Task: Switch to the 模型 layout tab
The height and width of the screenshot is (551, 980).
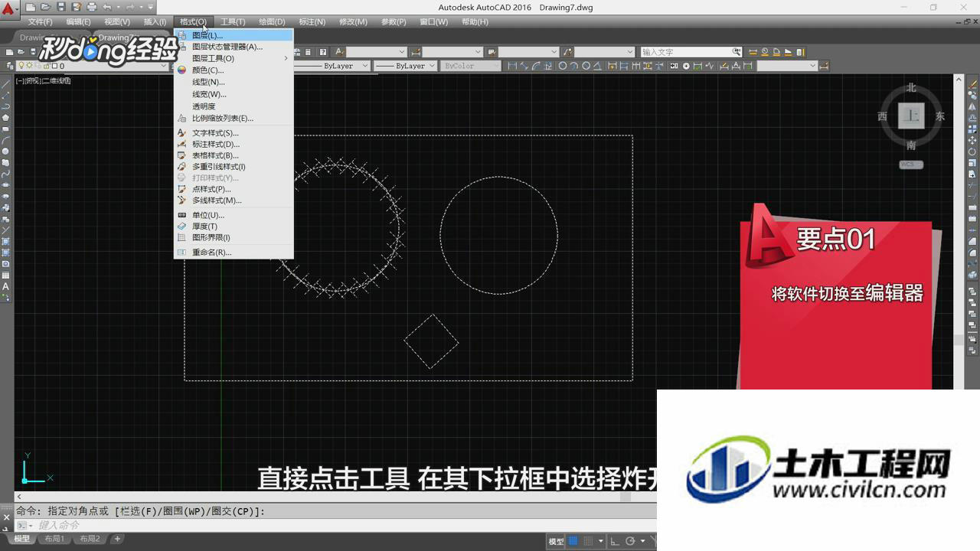Action: click(22, 539)
